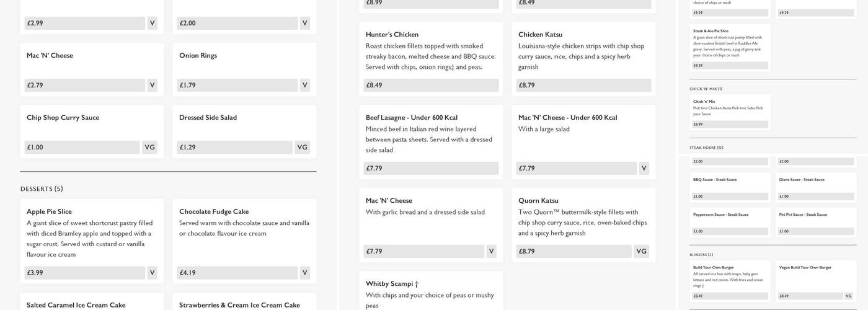Open the Strawberries & Cream Ice Cream Cake item

[244, 303]
